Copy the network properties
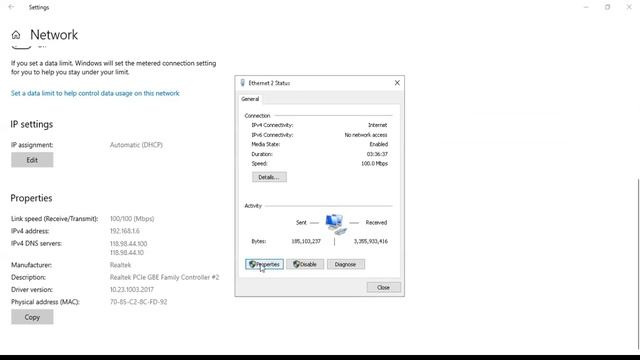The width and height of the screenshot is (640, 360). 32,317
